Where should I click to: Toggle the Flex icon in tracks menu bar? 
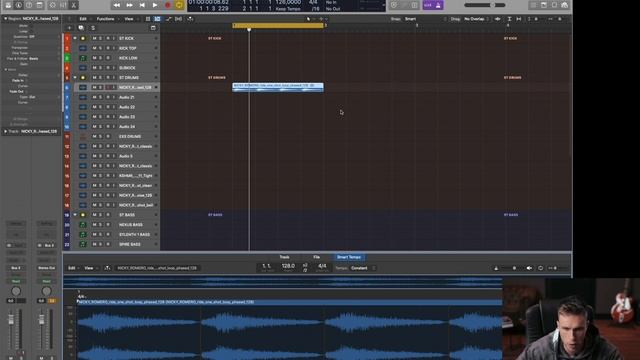coord(178,19)
